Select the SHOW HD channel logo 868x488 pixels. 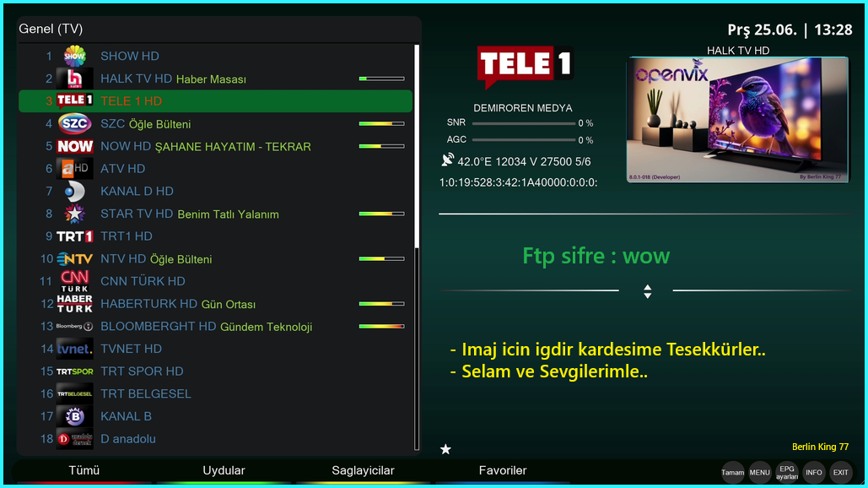tap(74, 56)
